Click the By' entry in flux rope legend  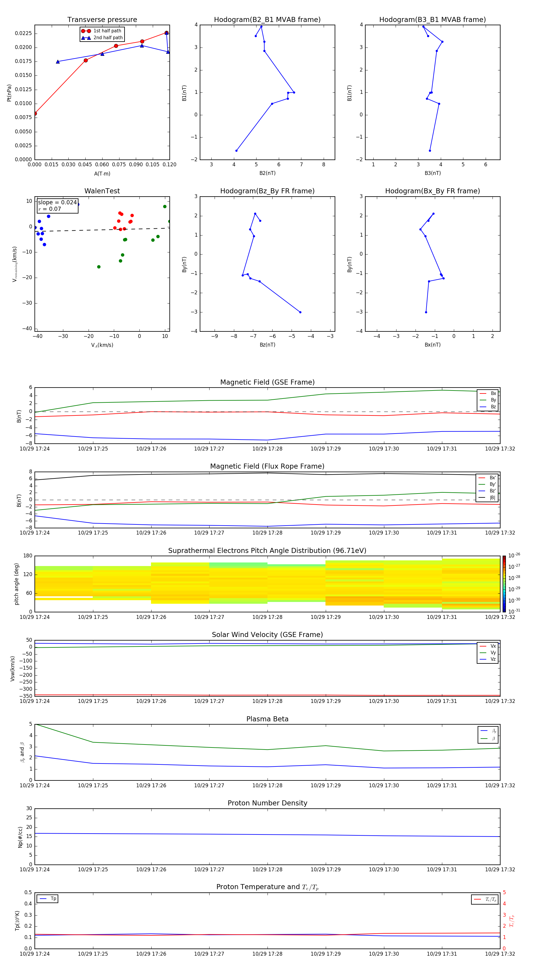tap(487, 484)
